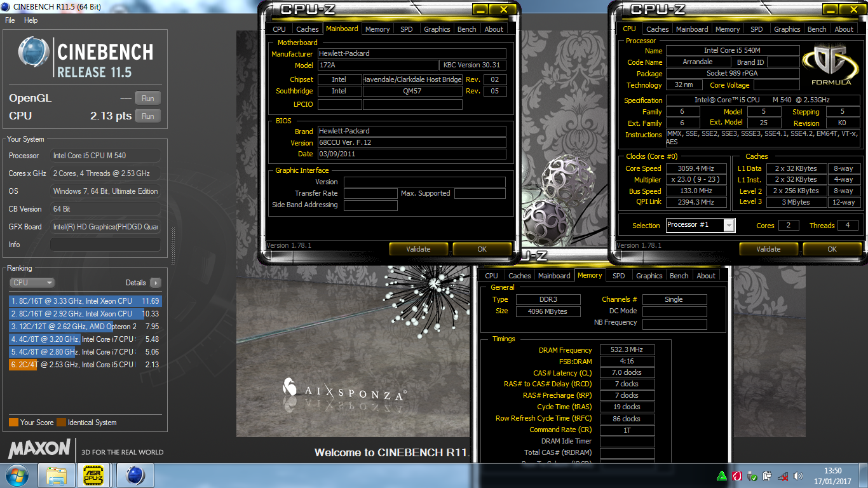Open the Windows Start menu orb
868x488 pixels.
pyautogui.click(x=16, y=475)
